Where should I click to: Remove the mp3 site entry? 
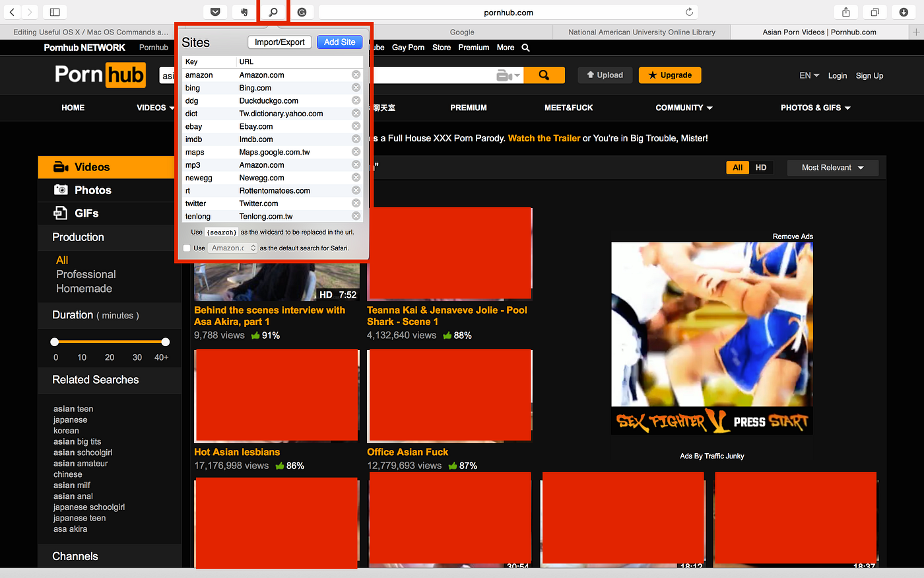pos(356,164)
